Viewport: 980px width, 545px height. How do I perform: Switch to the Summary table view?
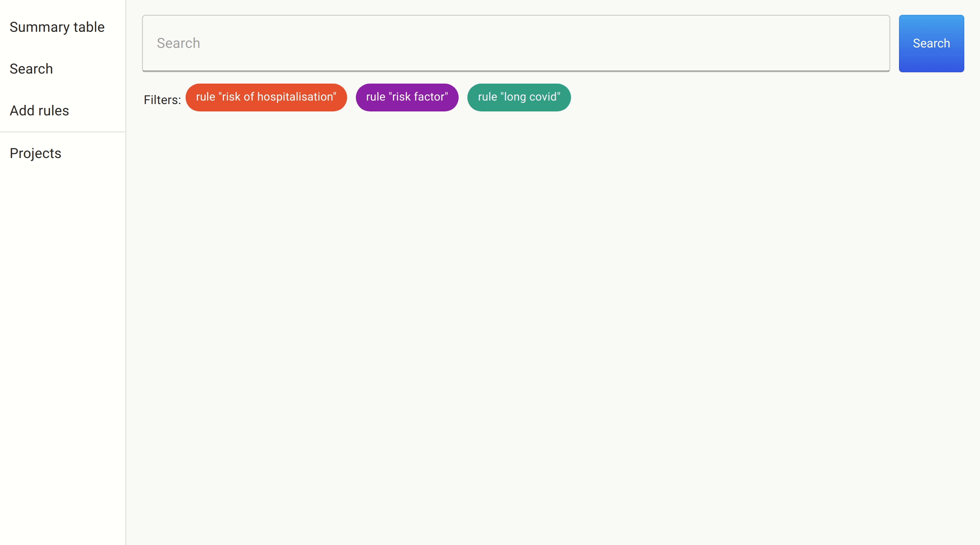click(x=57, y=27)
